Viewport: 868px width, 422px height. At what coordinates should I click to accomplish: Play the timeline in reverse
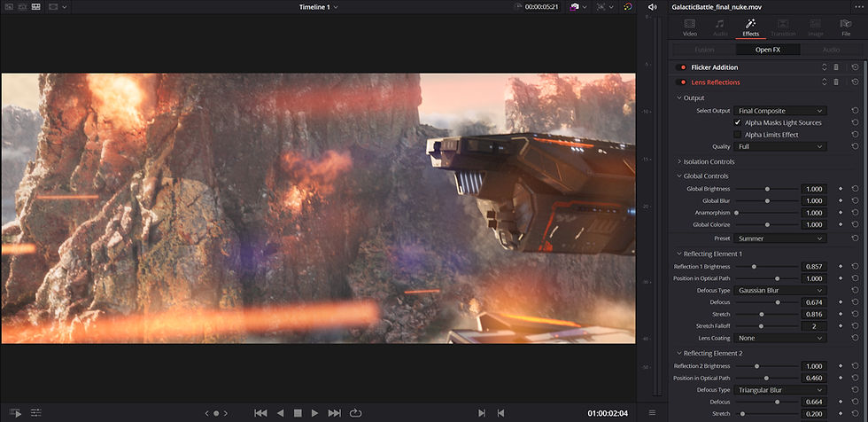point(280,413)
